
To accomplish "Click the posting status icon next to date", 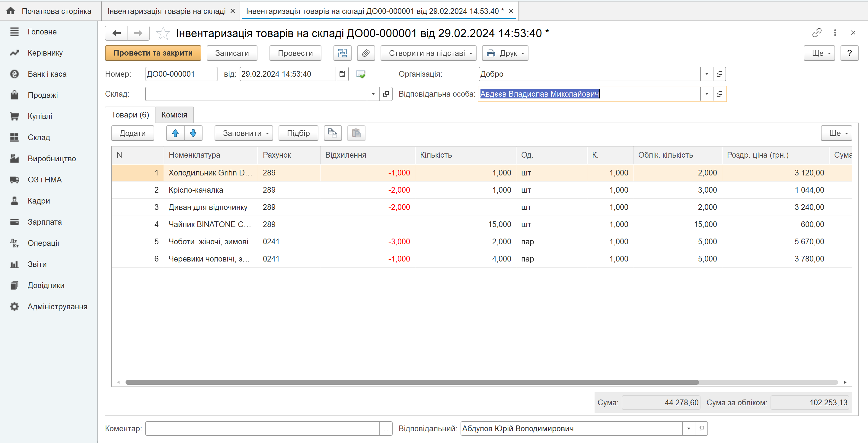I will (x=361, y=74).
